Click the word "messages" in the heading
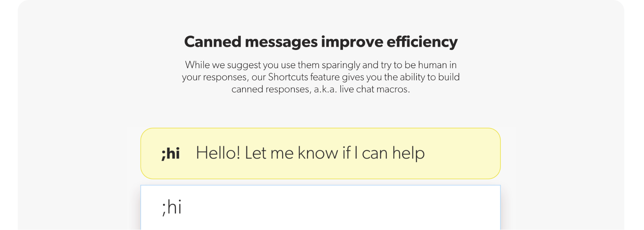 pos(281,42)
